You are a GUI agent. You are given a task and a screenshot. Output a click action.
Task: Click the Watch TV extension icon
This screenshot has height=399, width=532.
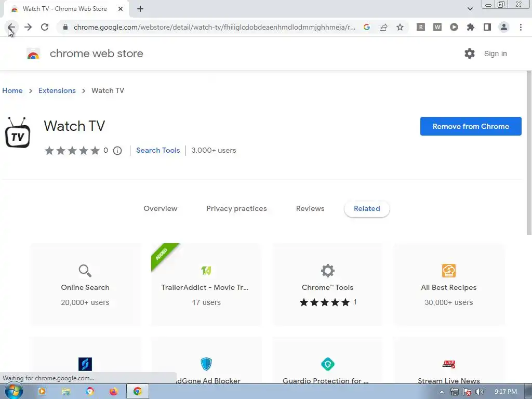(x=18, y=132)
